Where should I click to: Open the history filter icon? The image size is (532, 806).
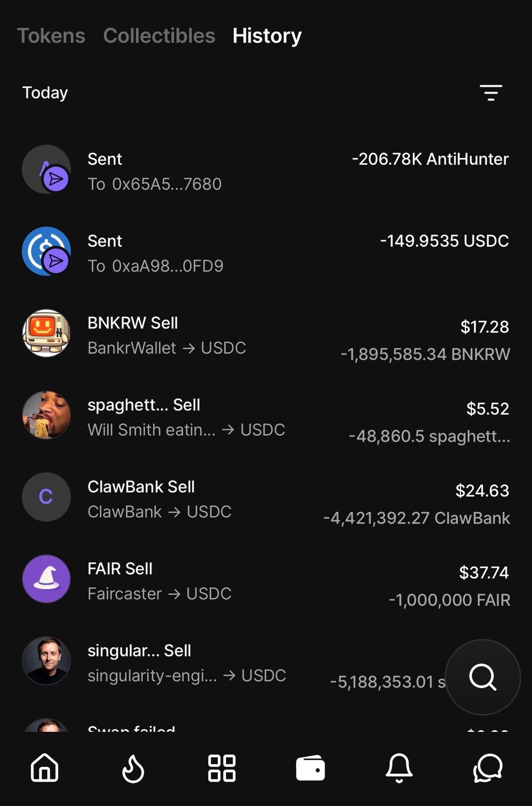point(491,93)
